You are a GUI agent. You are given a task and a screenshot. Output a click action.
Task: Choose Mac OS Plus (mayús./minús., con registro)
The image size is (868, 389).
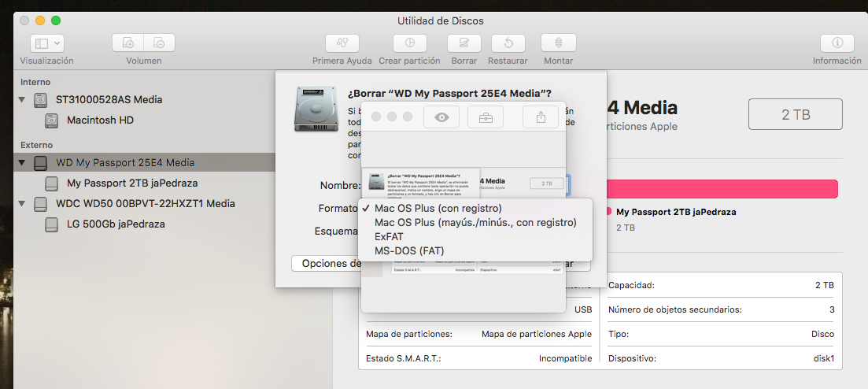click(475, 222)
